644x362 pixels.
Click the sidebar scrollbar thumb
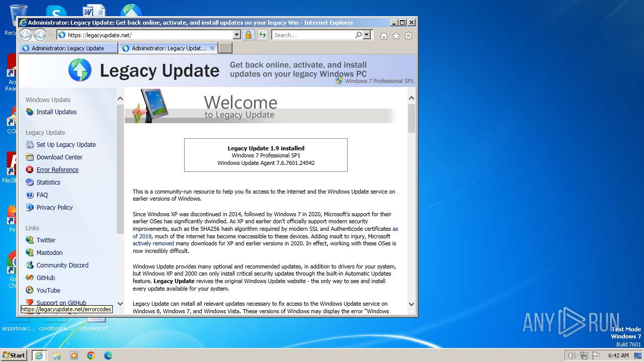pyautogui.click(x=120, y=169)
